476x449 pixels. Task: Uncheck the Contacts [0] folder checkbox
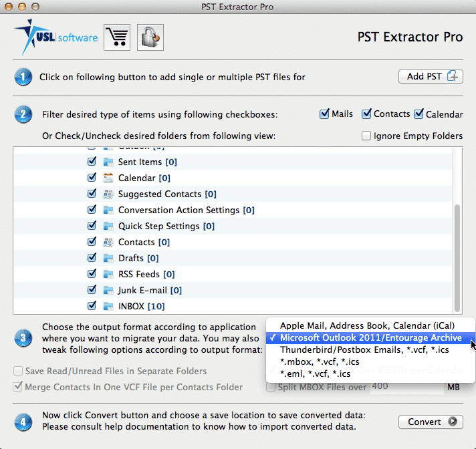click(92, 242)
